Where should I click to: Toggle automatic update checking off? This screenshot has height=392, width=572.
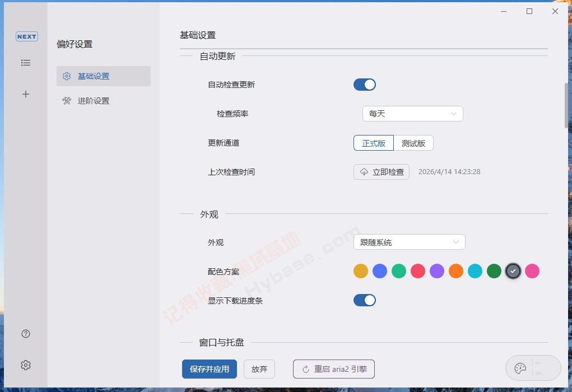365,83
